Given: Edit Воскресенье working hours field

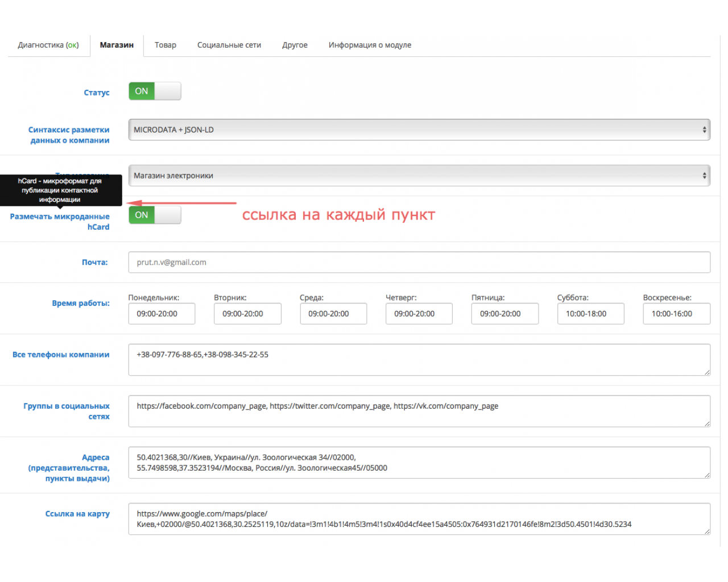Looking at the screenshot, I should (677, 314).
